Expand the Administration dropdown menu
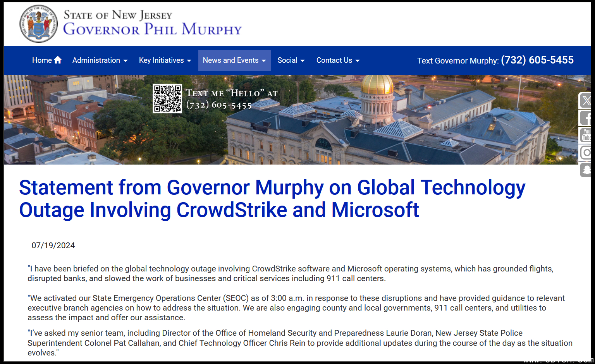Image resolution: width=595 pixels, height=364 pixels. 100,60
